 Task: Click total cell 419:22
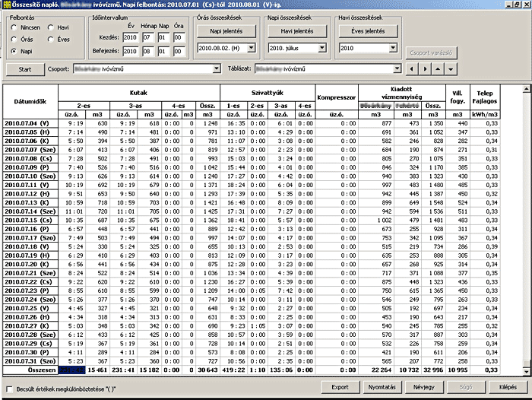233,370
